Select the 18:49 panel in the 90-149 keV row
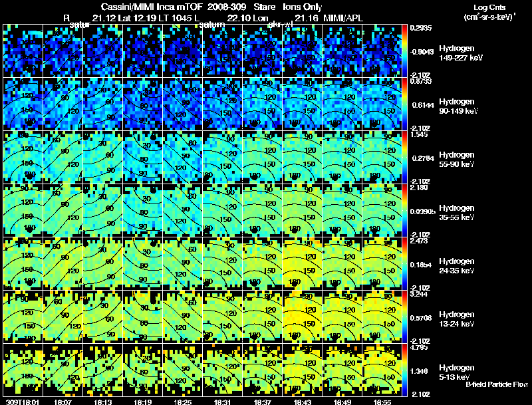This screenshot has height=405, width=532. [342, 104]
